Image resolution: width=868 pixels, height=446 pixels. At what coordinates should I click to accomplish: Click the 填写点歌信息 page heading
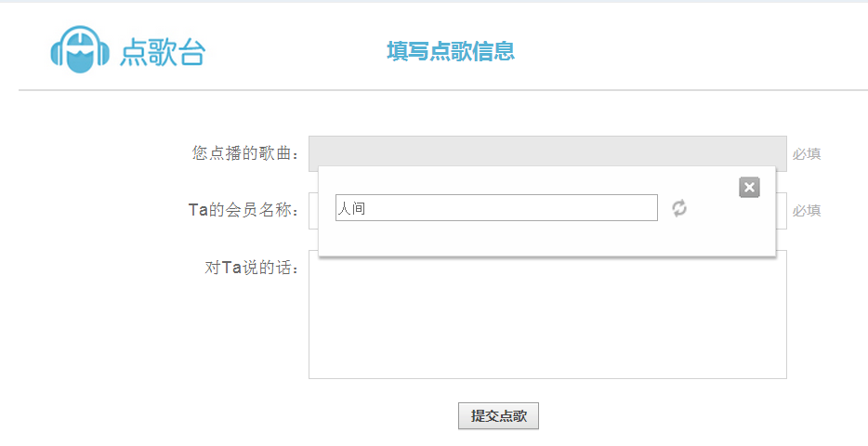point(451,51)
